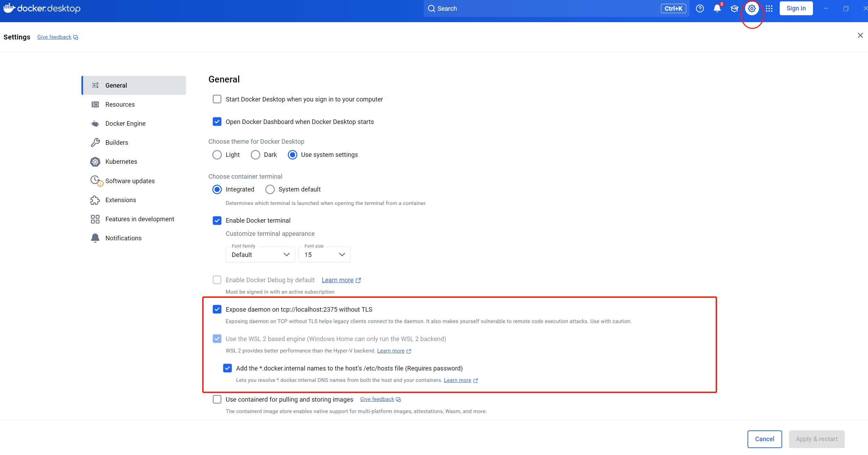Enable Start Docker Desktop at sign in
Viewport: 868px width, 455px height.
click(x=217, y=99)
